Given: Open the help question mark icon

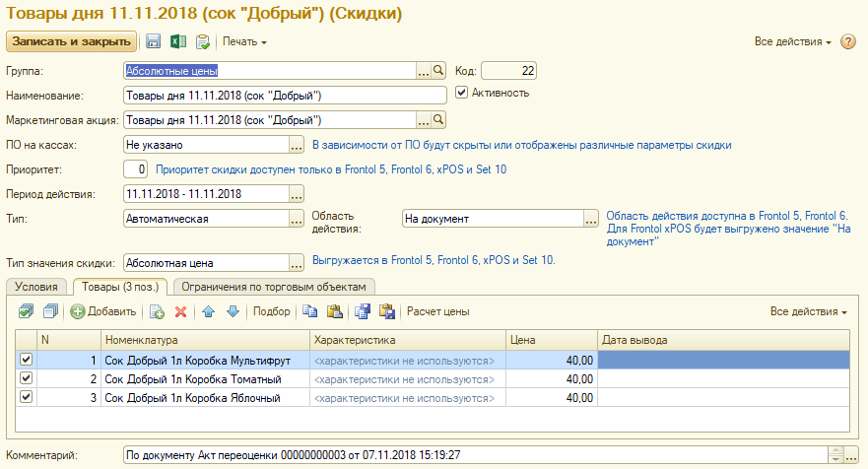Looking at the screenshot, I should pos(847,41).
